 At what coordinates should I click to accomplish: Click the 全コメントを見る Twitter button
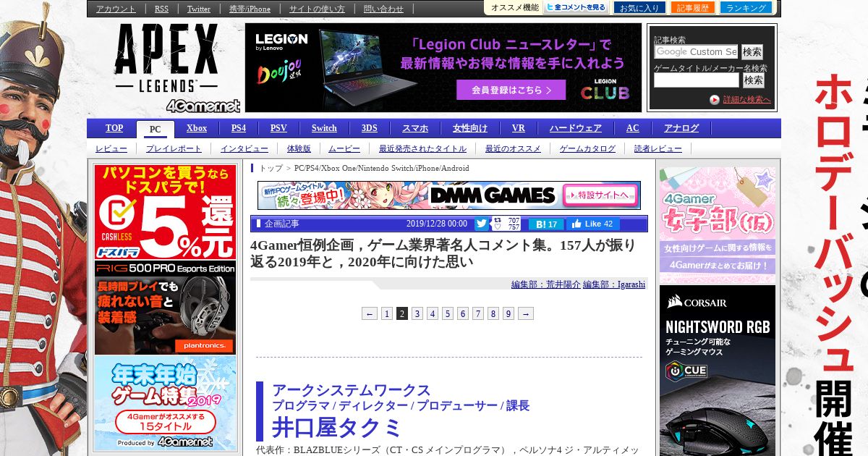576,7
